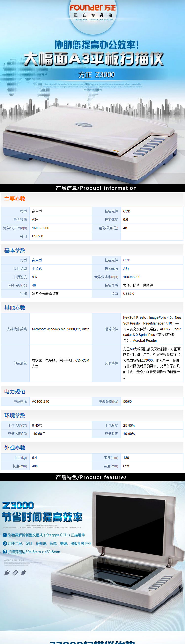Select USB2.0 interface value in 主要参数

(37, 236)
